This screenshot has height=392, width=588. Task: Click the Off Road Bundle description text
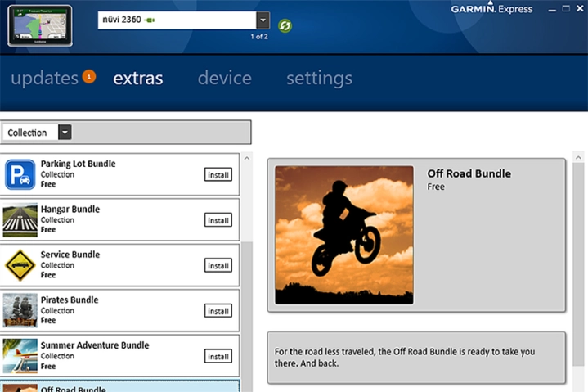[x=405, y=358]
